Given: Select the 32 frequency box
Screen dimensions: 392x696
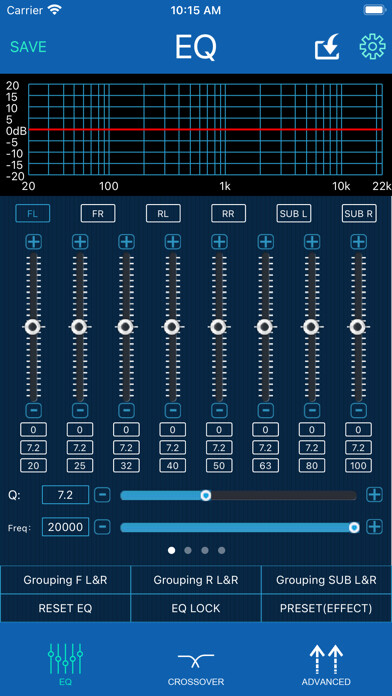Looking at the screenshot, I should (x=126, y=466).
